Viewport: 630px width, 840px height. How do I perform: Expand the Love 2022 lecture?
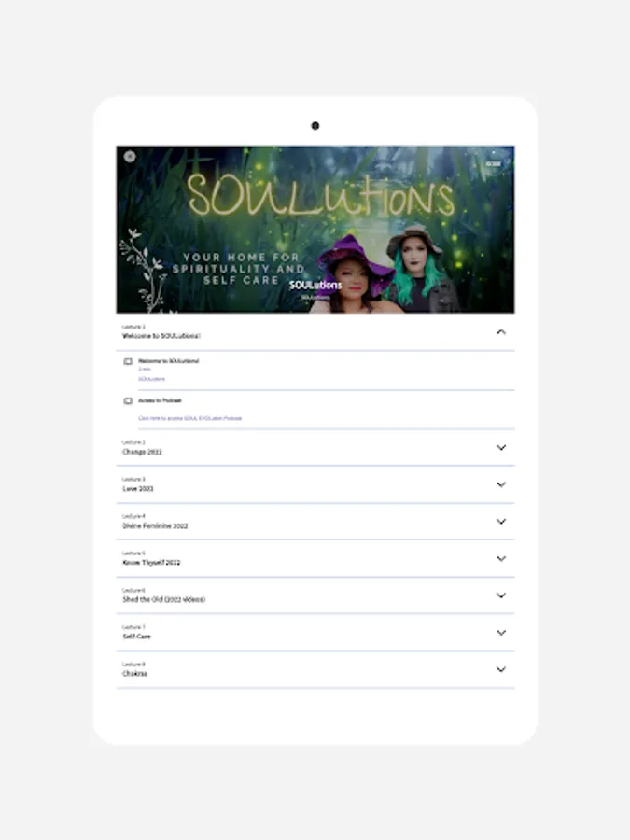pyautogui.click(x=501, y=484)
